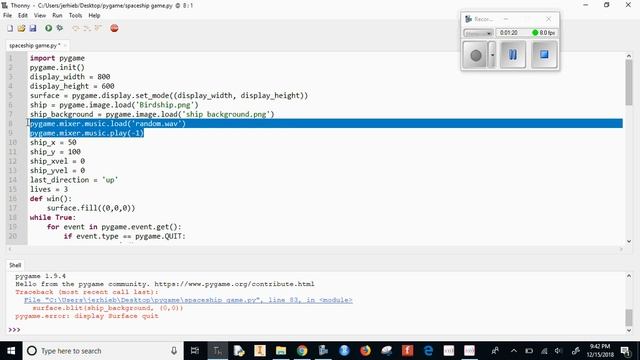Click the shell scrollbar down arrow
Screen dimensions: 640x360
coord(629,330)
